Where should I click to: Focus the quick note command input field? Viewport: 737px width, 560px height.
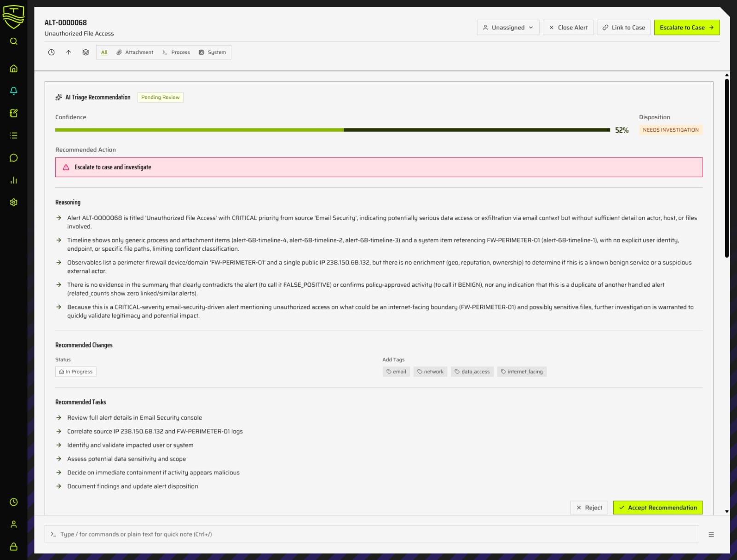click(372, 534)
